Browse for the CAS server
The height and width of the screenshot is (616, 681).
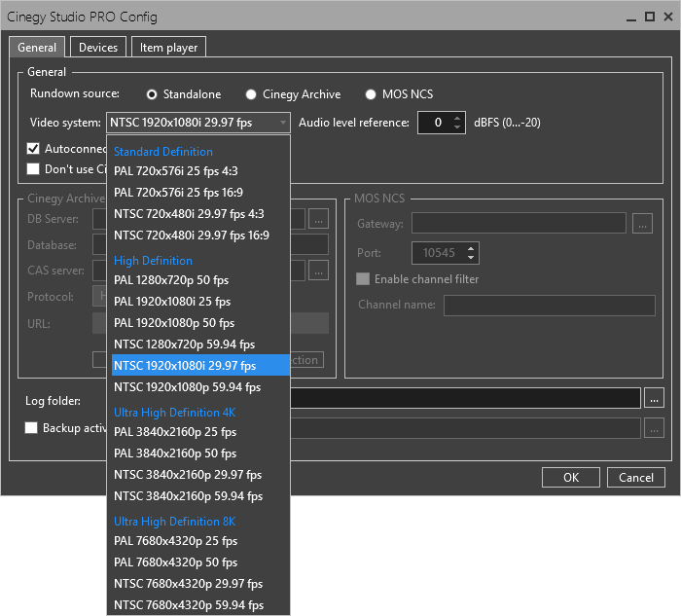click(318, 271)
